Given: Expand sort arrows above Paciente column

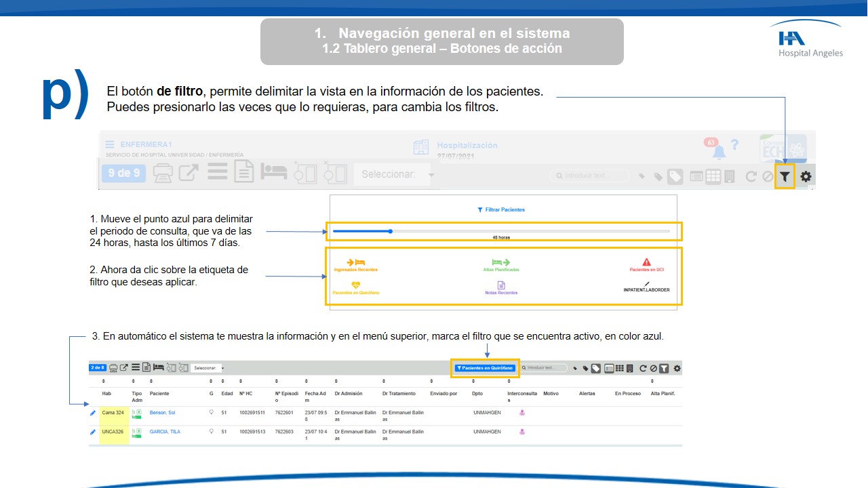Looking at the screenshot, I should click(x=152, y=382).
